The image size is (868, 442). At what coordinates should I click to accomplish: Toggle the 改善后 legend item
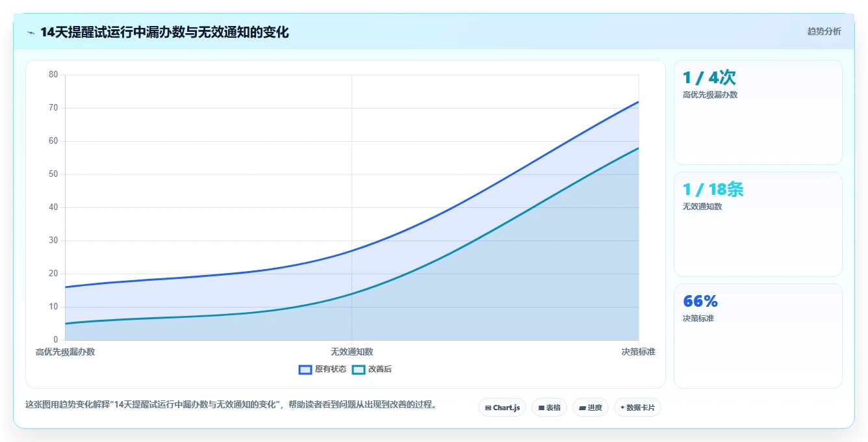[x=372, y=369]
